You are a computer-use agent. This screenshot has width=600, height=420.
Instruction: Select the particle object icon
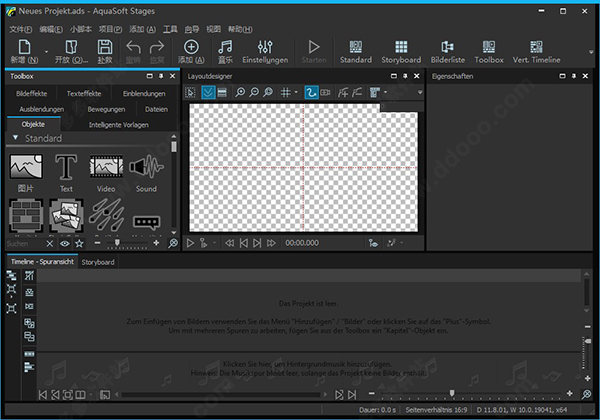(x=106, y=215)
